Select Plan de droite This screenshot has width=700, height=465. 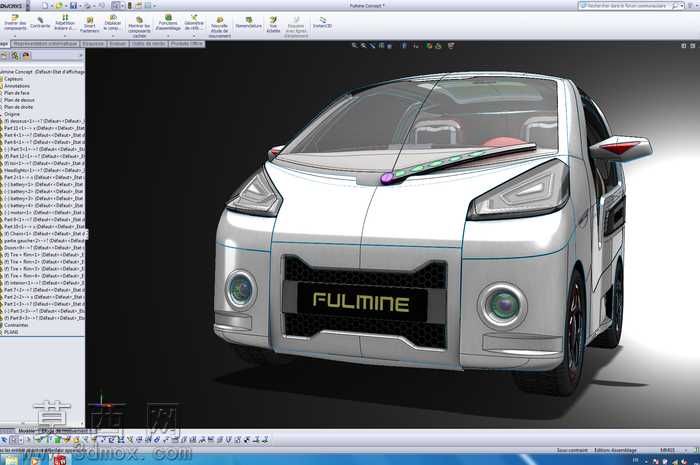click(18, 108)
